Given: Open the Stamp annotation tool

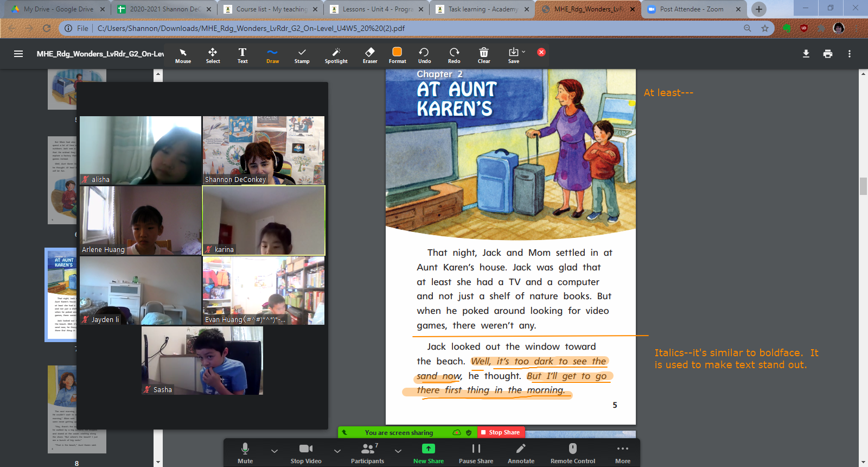Looking at the screenshot, I should [x=302, y=55].
